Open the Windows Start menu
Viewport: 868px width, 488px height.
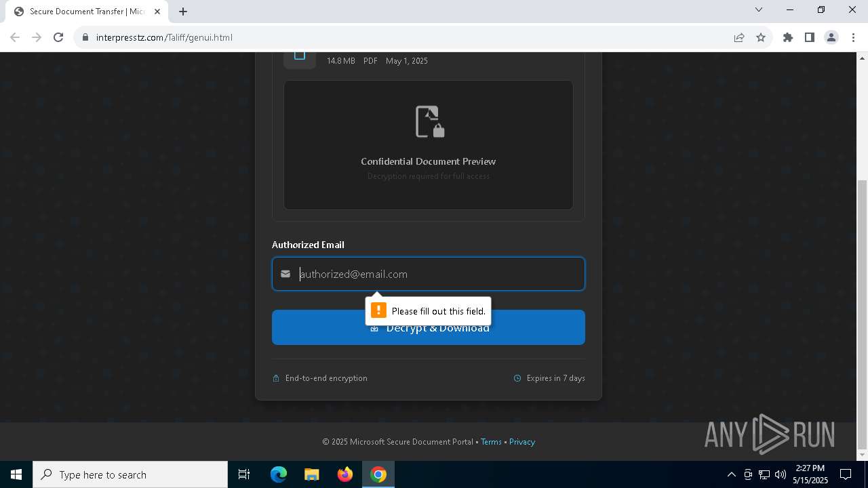[16, 474]
